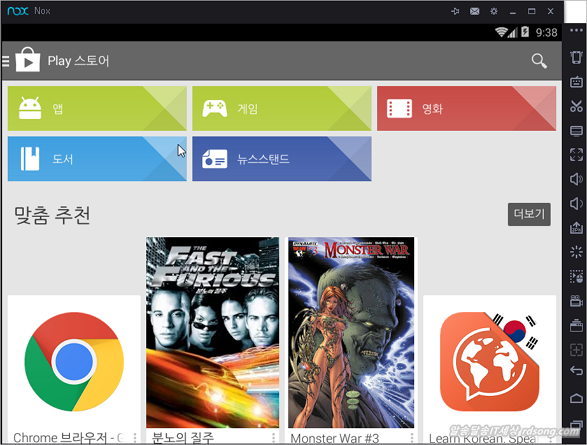Click the volume down icon
587x445 pixels.
coord(577,204)
